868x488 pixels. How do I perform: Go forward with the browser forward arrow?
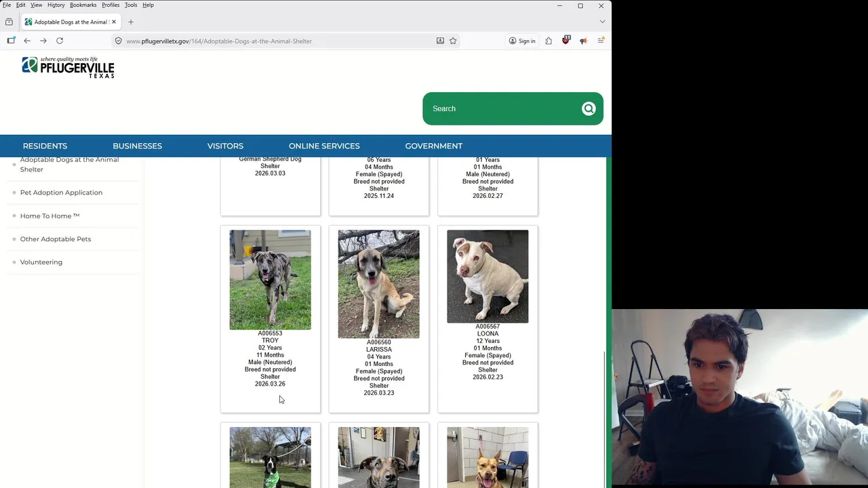43,41
